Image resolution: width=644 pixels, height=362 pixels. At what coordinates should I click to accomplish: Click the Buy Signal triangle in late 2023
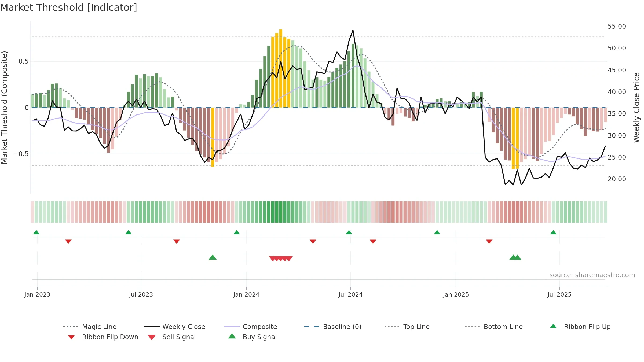point(213,257)
